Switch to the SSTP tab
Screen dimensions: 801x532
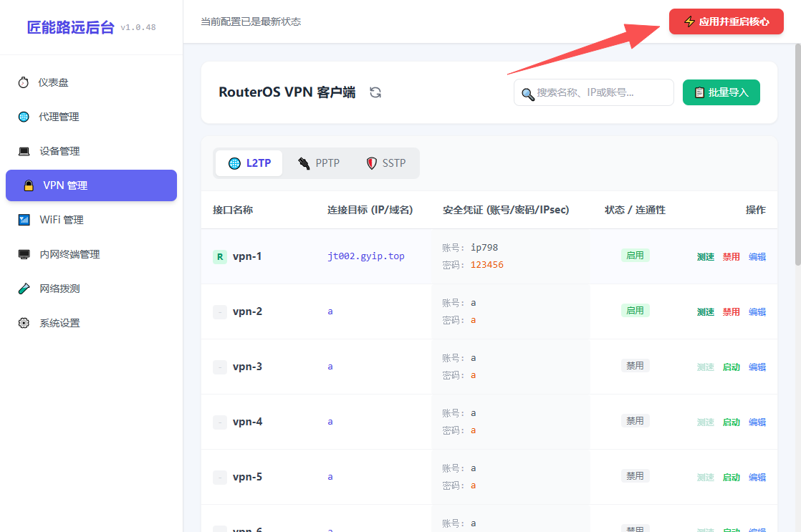[x=386, y=163]
